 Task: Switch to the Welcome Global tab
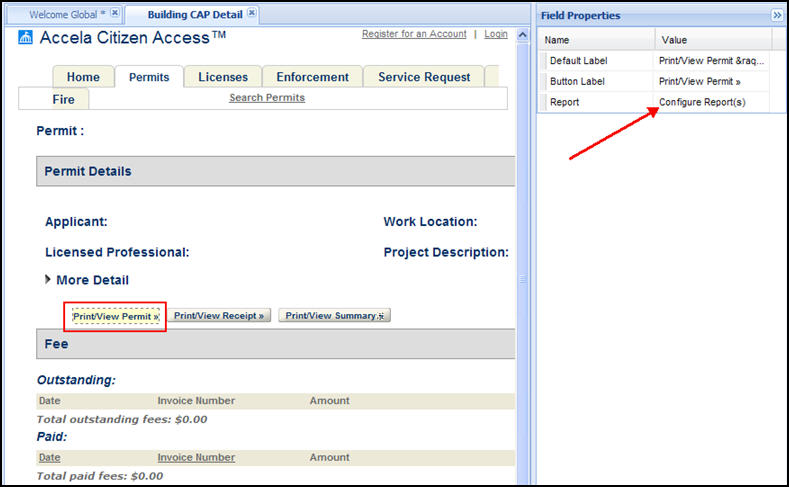(65, 14)
